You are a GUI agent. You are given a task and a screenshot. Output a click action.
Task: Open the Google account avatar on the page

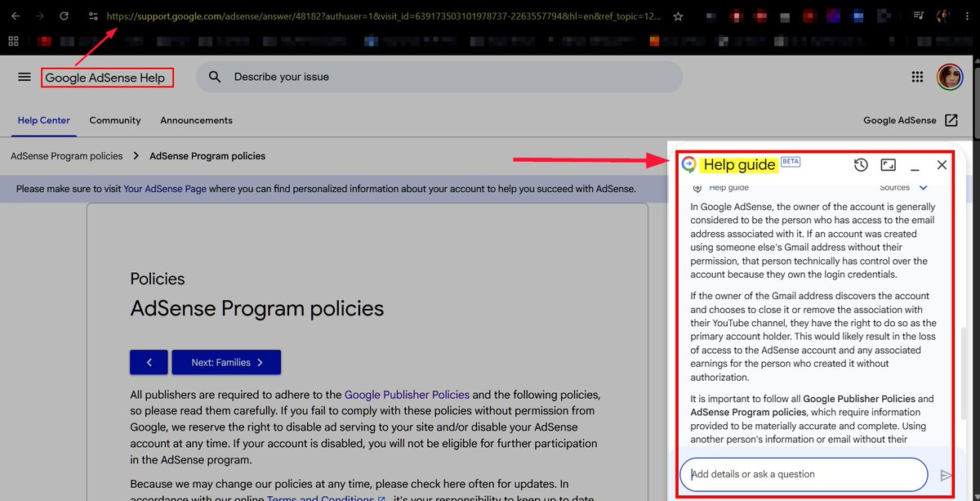click(950, 77)
